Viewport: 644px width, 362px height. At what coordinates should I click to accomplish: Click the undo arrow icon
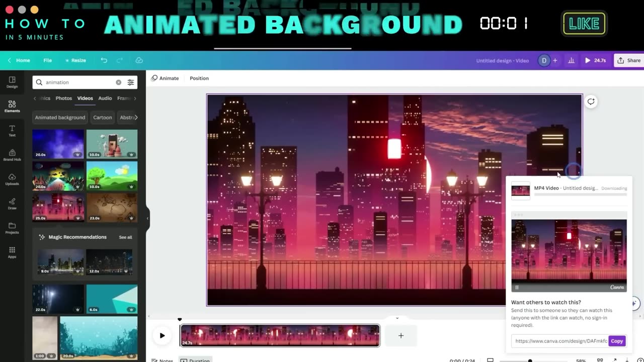104,60
